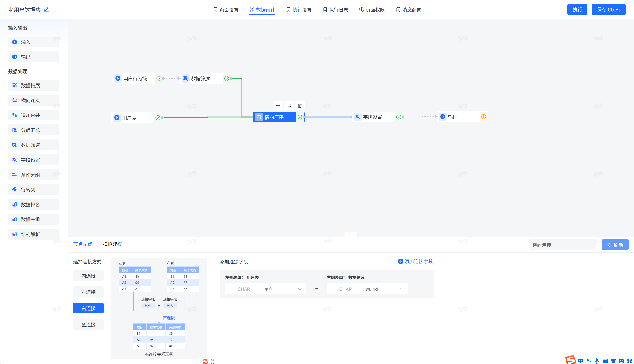
Task: Click the orange warning icon on 输出 node
Action: click(x=484, y=117)
